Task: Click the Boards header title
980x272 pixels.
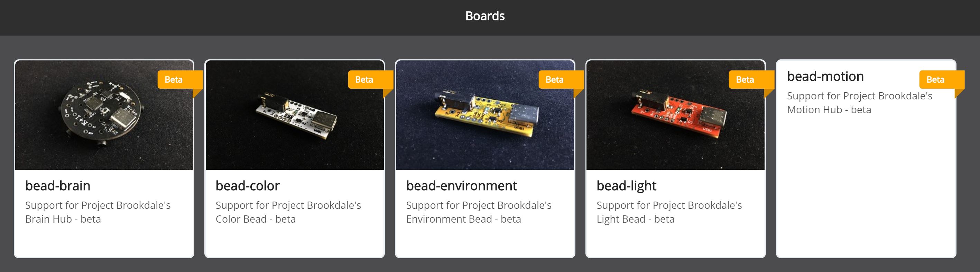Action: click(x=485, y=16)
